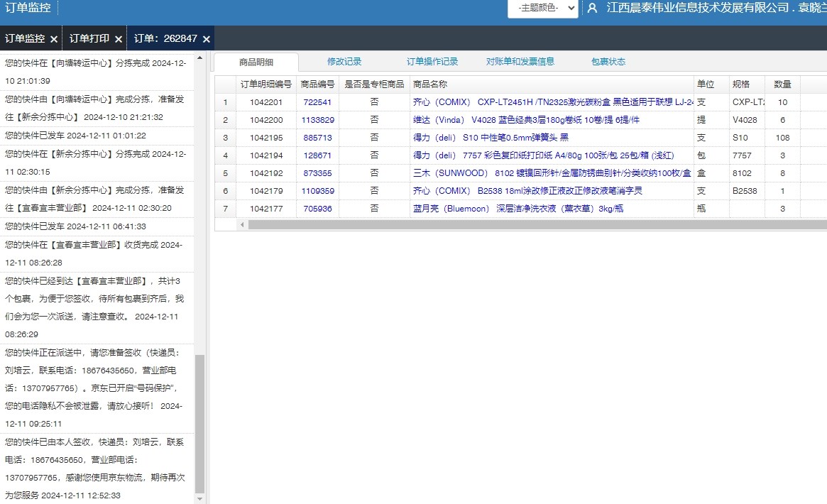Screen dimensions: 827x504
Task: Select order detail number 1042179
Action: pos(265,191)
